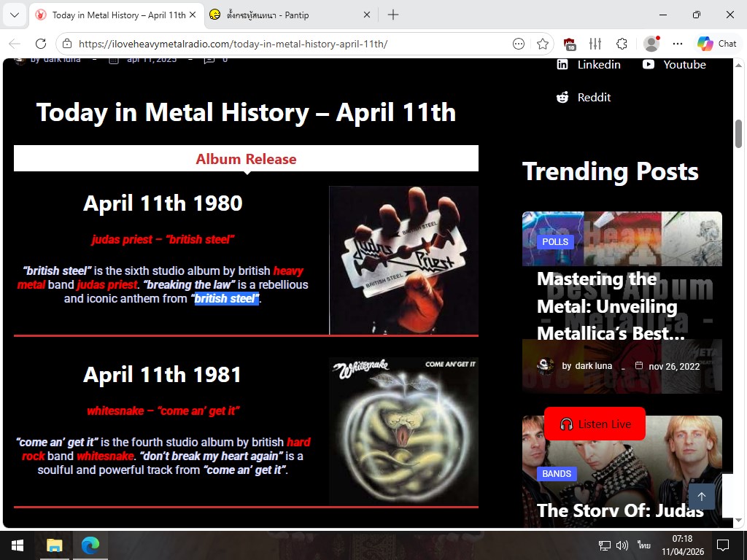Open the browser profile avatar

[651, 44]
